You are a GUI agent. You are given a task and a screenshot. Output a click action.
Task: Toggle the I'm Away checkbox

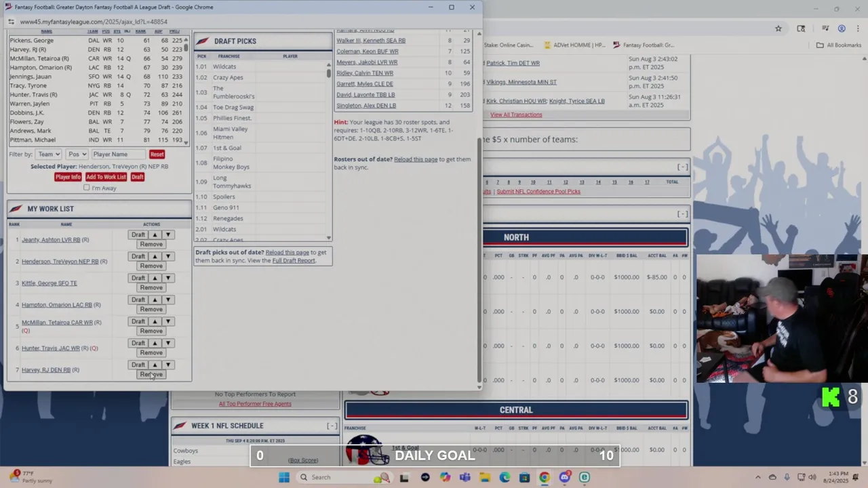86,188
